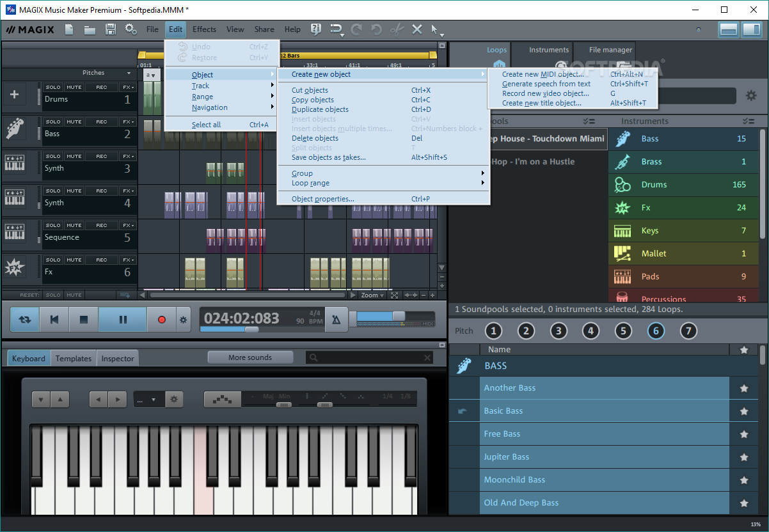Save the project with floppy disk icon
This screenshot has height=532, width=769.
point(110,29)
